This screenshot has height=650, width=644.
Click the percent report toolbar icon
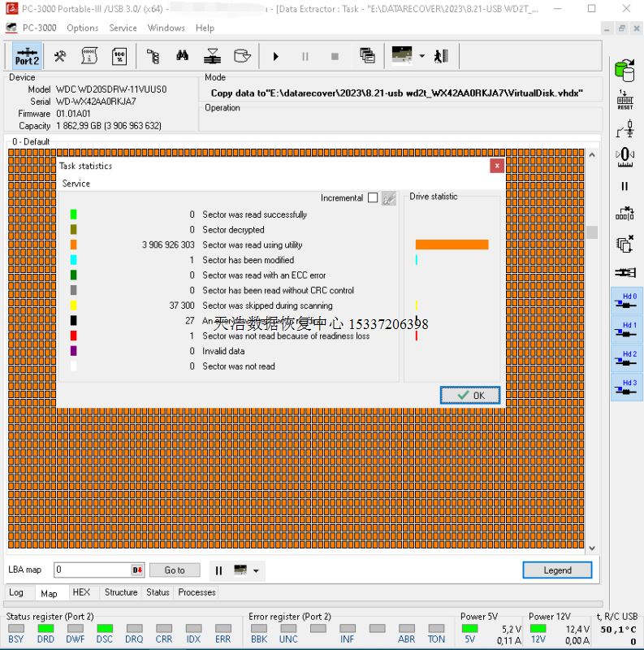[x=119, y=56]
